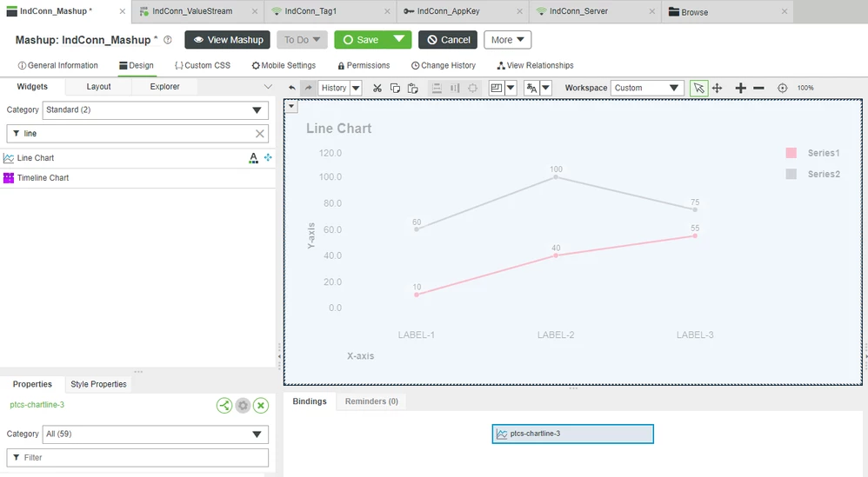The width and height of the screenshot is (868, 477).
Task: Open the Reminders (0) tab
Action: click(371, 401)
